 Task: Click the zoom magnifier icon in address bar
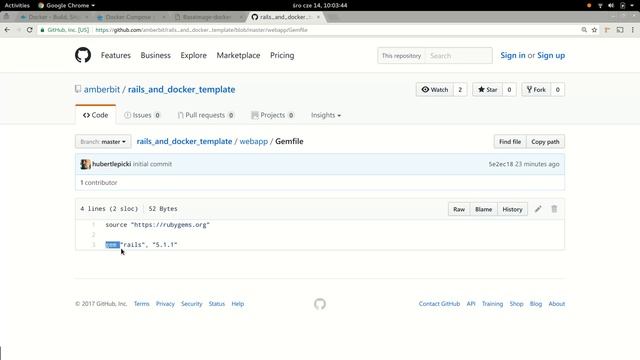[584, 30]
